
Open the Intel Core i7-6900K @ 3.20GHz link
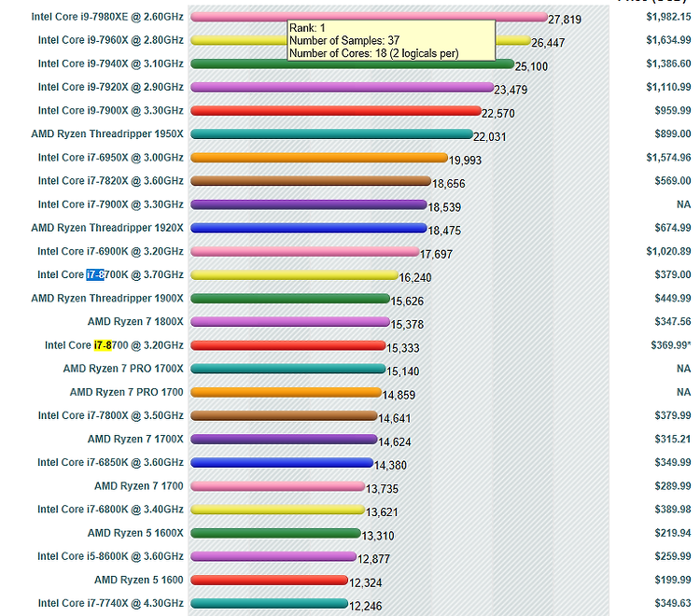(x=110, y=251)
